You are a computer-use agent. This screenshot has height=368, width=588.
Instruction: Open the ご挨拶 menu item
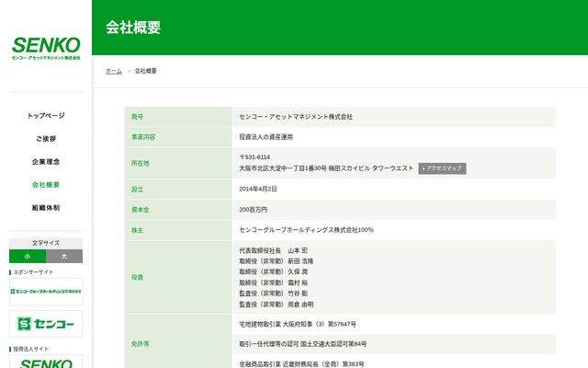tap(46, 139)
